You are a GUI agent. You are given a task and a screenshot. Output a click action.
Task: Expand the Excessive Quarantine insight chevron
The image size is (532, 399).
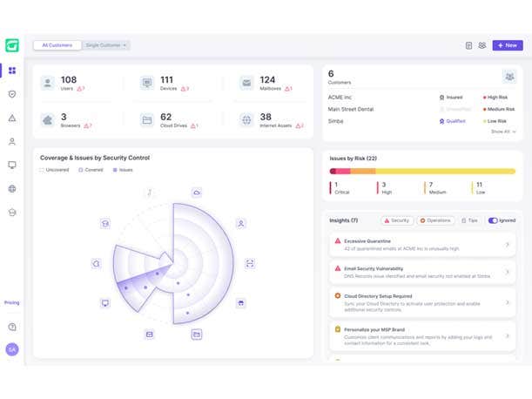tap(508, 245)
